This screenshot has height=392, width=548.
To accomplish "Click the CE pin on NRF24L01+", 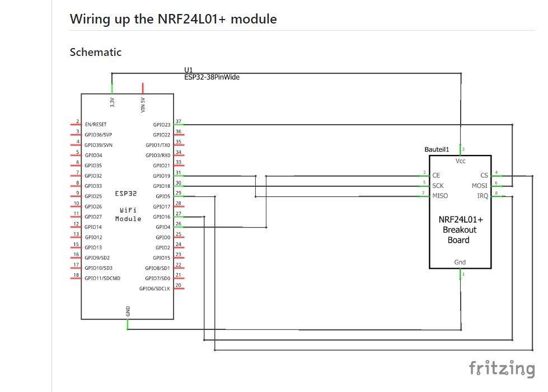I will pos(436,175).
